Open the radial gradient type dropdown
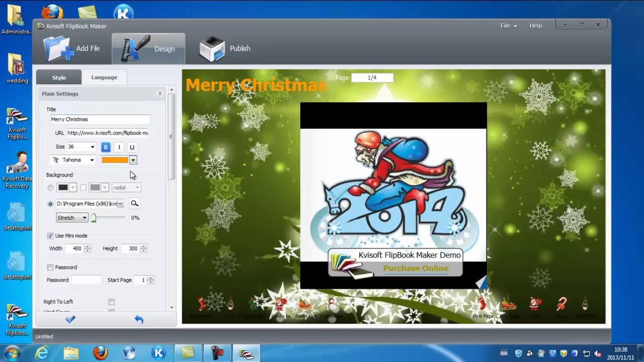 point(126,188)
